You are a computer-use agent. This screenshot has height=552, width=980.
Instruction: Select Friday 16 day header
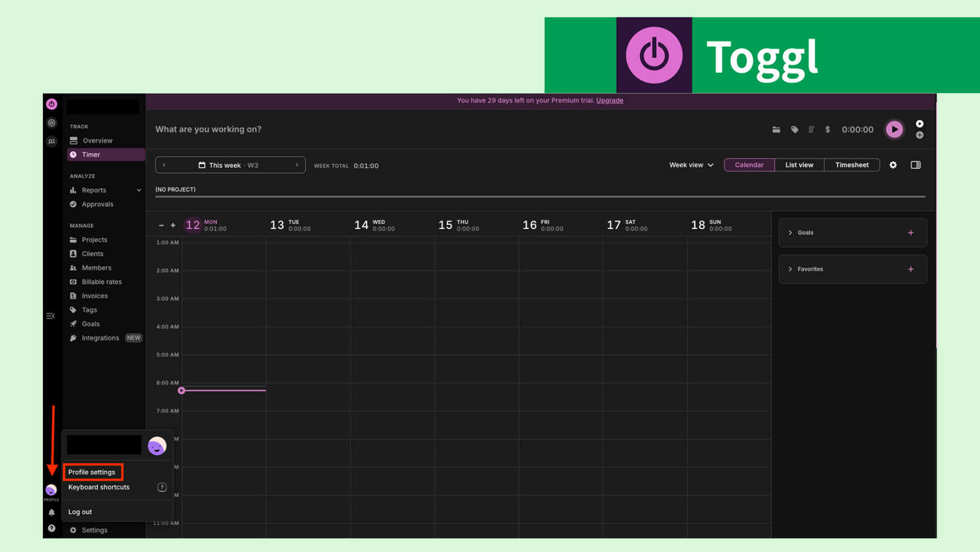543,225
